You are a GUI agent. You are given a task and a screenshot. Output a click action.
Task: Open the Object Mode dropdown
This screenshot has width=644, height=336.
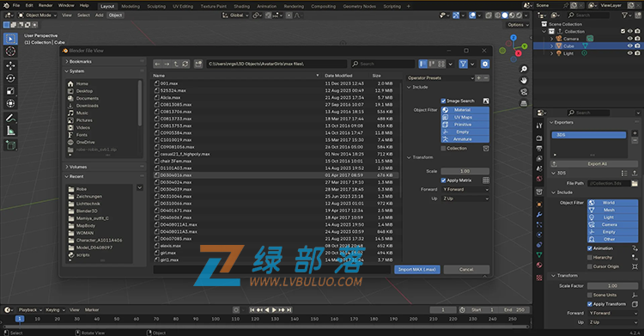pos(38,15)
